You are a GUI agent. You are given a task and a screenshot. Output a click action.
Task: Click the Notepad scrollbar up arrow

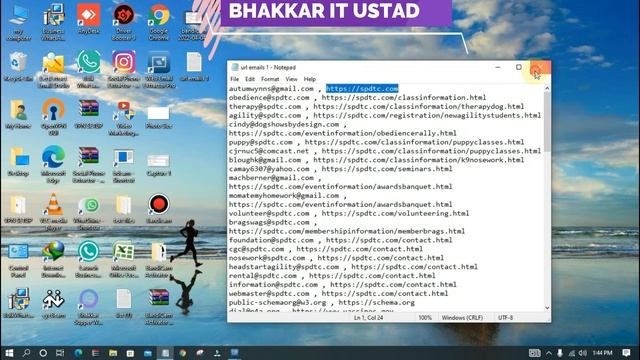tap(547, 88)
